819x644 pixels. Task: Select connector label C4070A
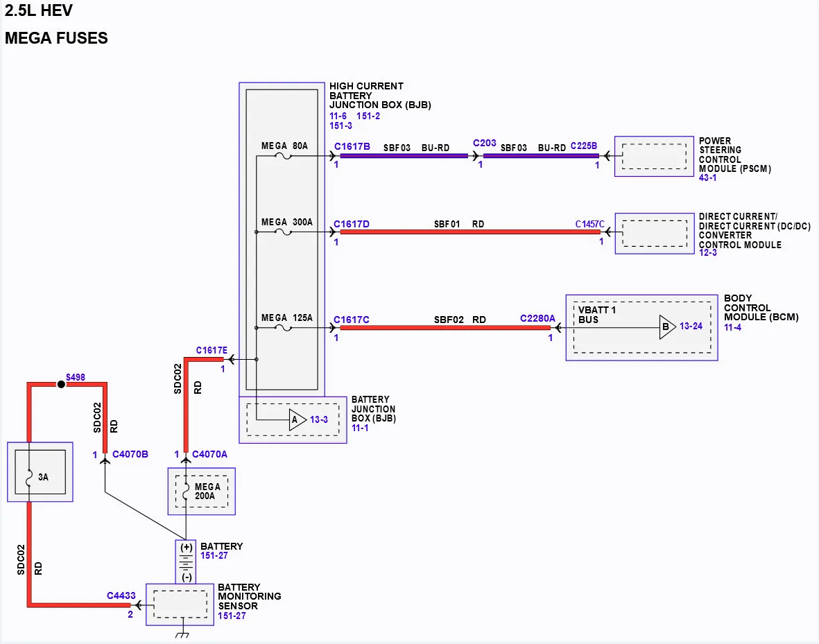pos(209,454)
